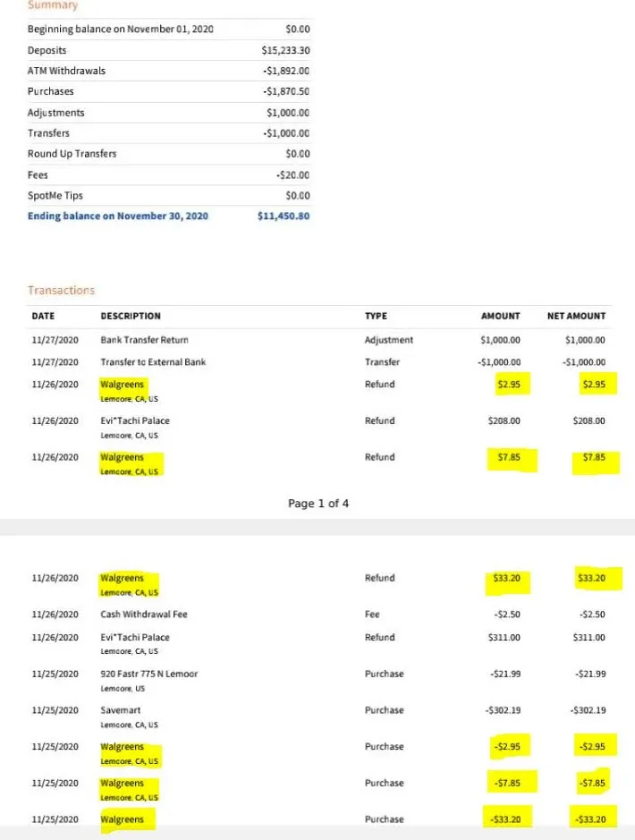Click the NET AMOUNT column header
635x840 pixels.
click(x=576, y=316)
